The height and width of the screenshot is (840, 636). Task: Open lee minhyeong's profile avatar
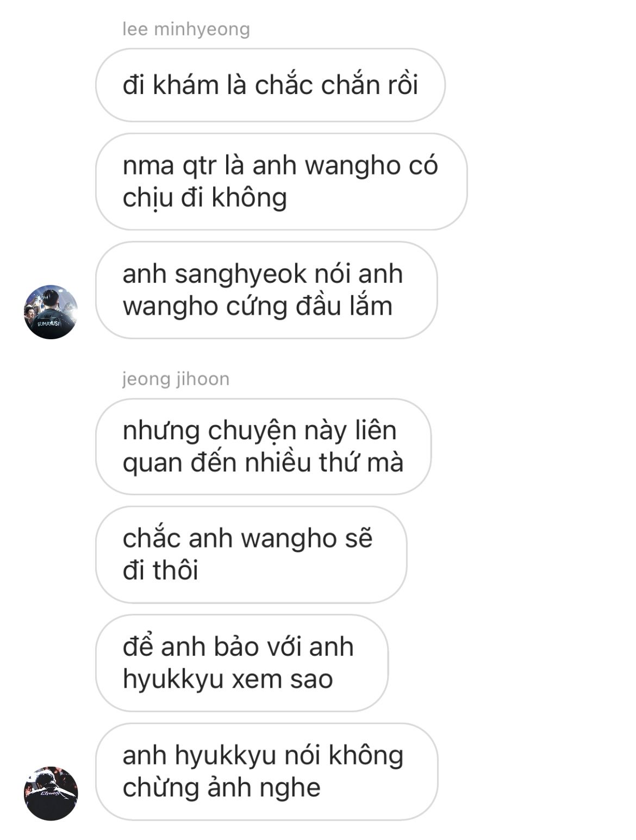point(51,312)
